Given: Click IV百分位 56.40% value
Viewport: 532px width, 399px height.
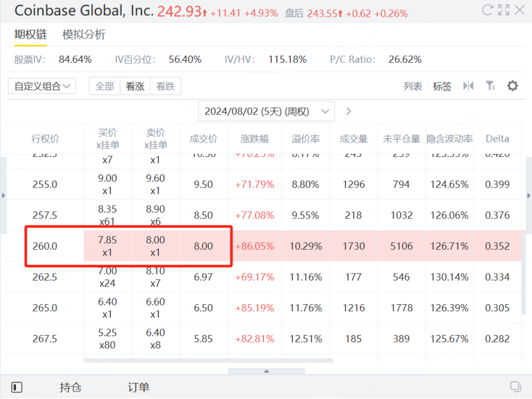Looking at the screenshot, I should tap(185, 60).
